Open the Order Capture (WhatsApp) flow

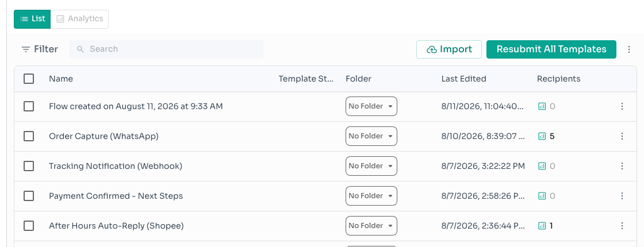click(103, 136)
